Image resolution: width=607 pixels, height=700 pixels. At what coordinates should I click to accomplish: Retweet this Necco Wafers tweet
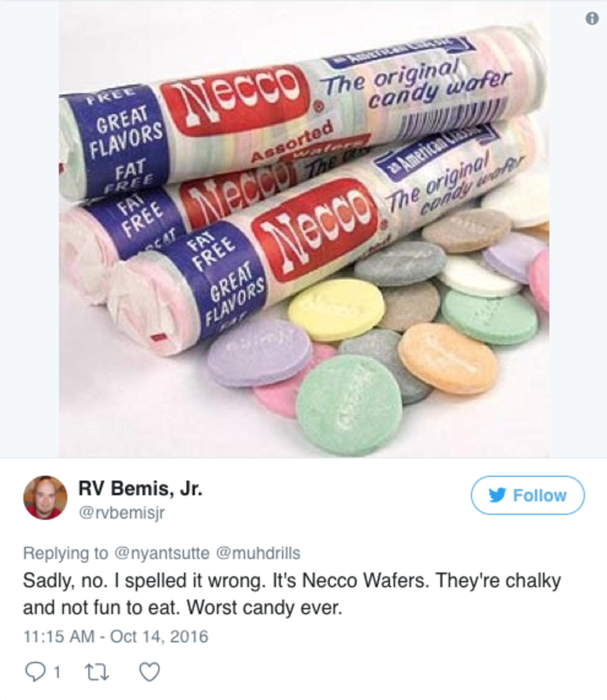point(96,672)
